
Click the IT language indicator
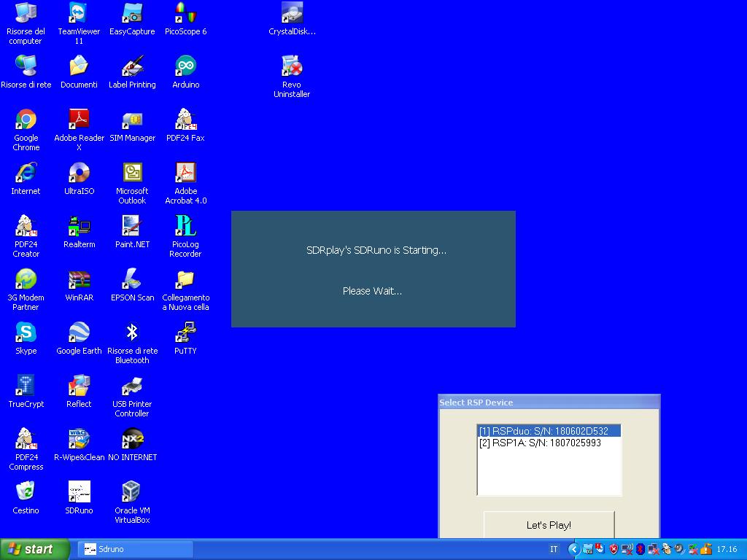[554, 550]
